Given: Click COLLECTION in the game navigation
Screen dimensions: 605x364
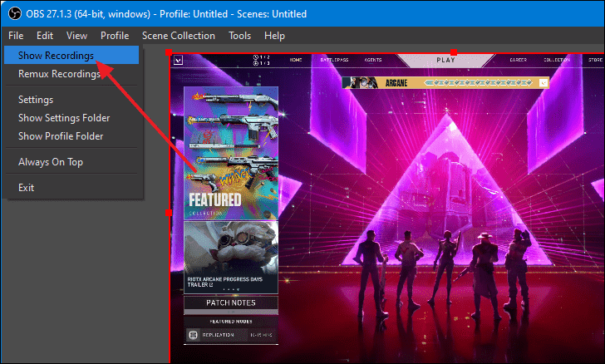Looking at the screenshot, I should tap(557, 60).
